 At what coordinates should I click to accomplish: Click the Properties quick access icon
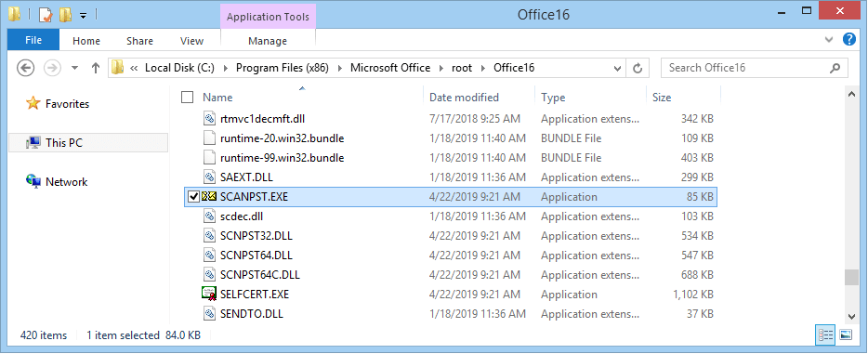tap(45, 14)
